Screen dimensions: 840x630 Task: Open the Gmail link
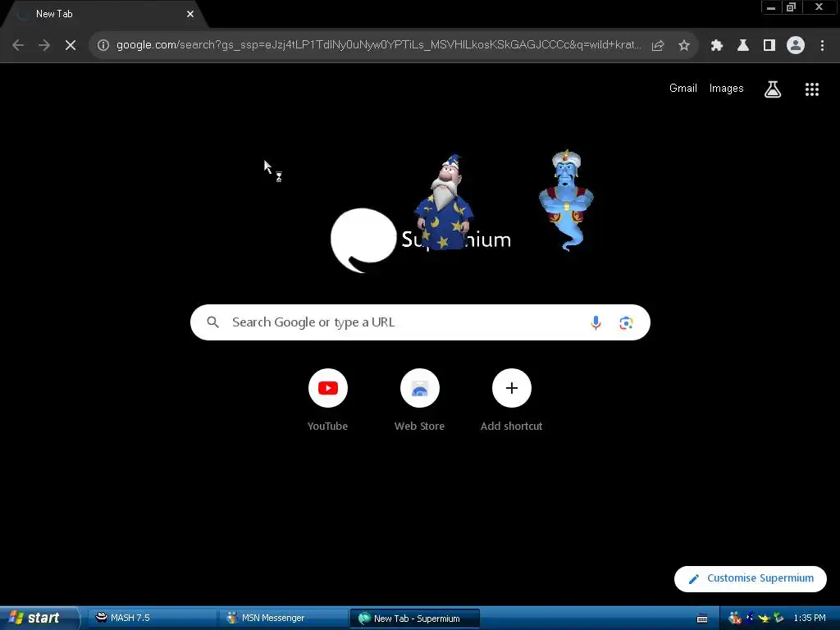coord(683,89)
